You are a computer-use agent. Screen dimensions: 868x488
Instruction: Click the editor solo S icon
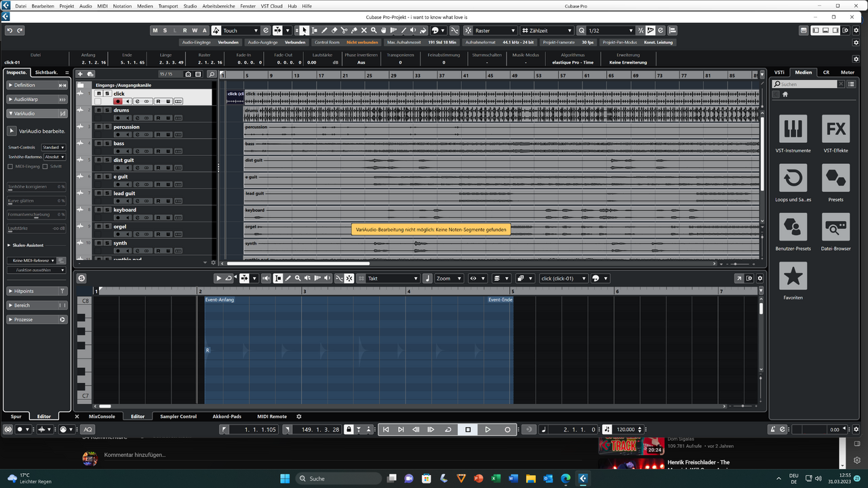pos(81,279)
